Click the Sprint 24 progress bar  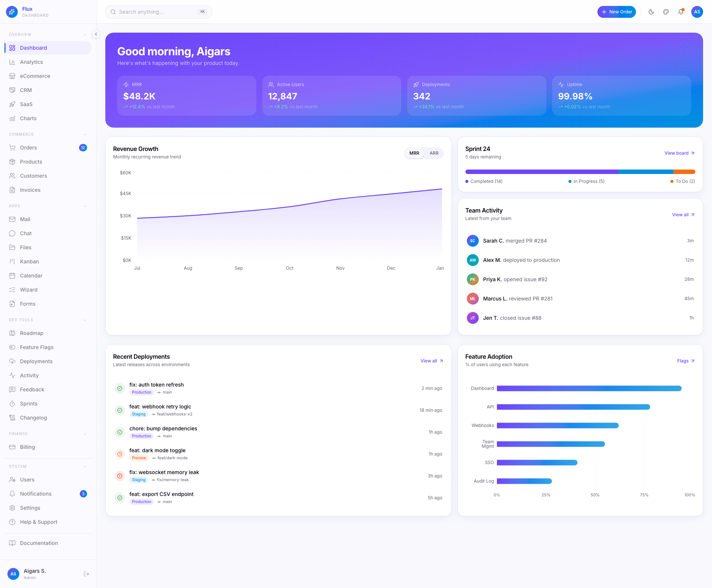tap(580, 171)
